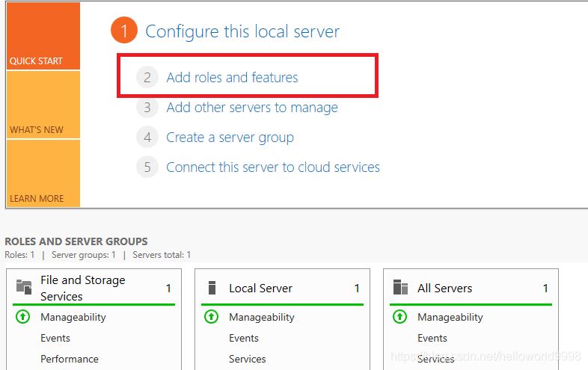The height and width of the screenshot is (370, 588).
Task: Click the All Servers tile icon
Action: point(401,288)
